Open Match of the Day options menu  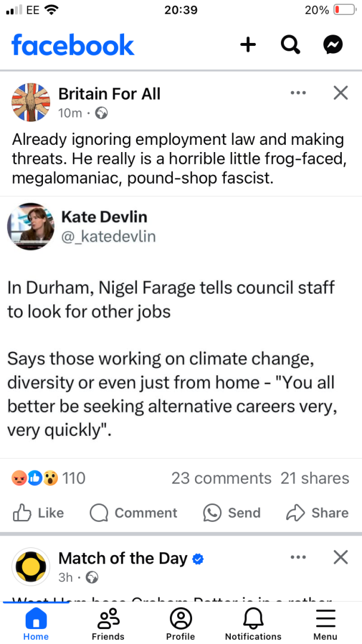(298, 558)
